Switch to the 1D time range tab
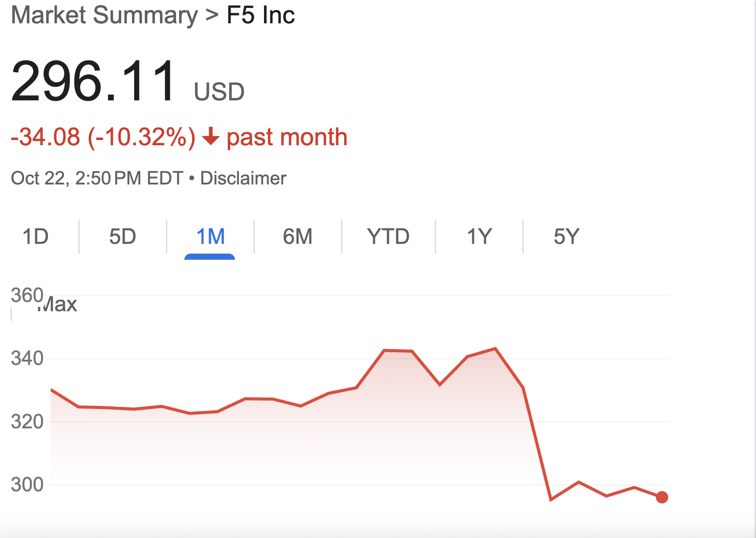The image size is (756, 538). [x=36, y=237]
